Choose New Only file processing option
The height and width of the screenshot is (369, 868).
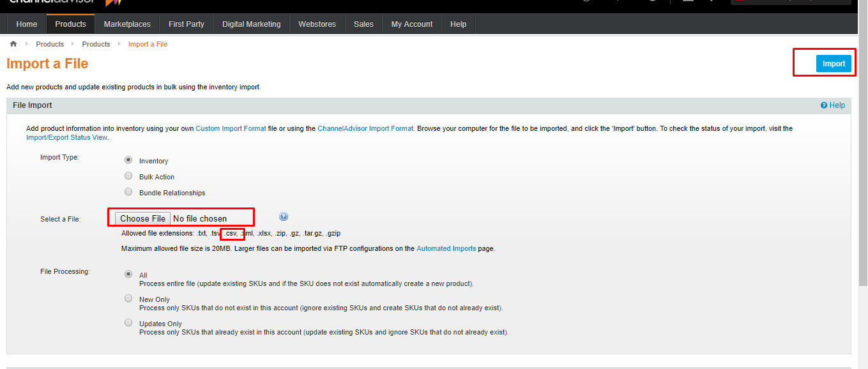pyautogui.click(x=128, y=298)
